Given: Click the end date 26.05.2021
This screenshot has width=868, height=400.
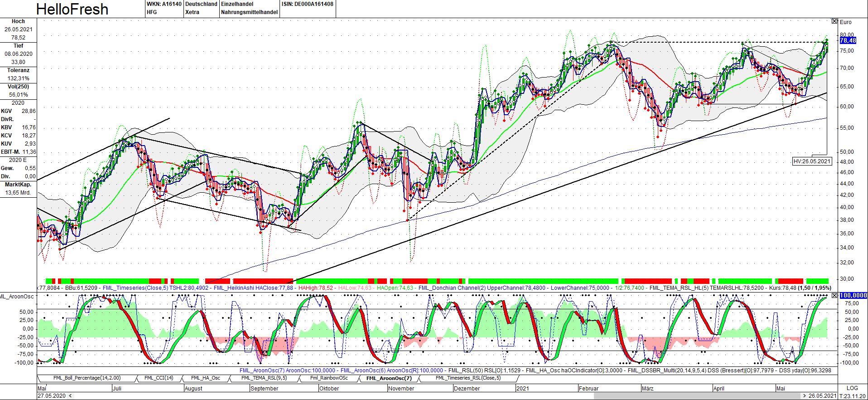Looking at the screenshot, I should 823,396.
